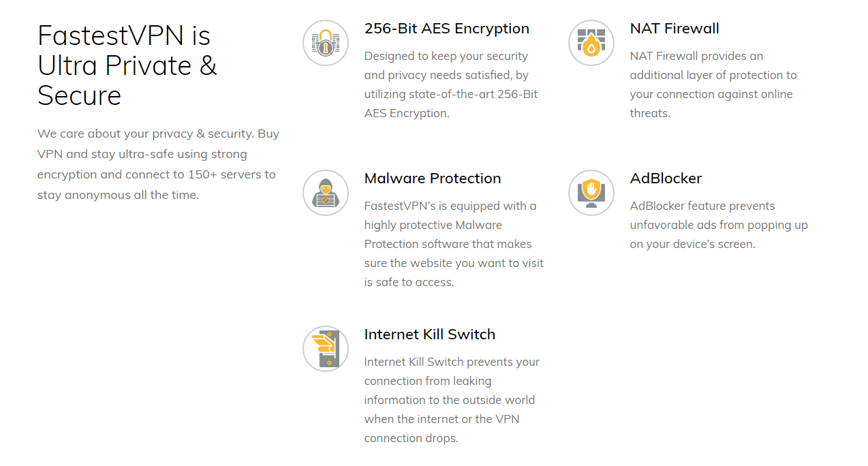Screen dimensions: 868x466
Task: Click the "Internet Kill Switch" title
Action: 430,335
